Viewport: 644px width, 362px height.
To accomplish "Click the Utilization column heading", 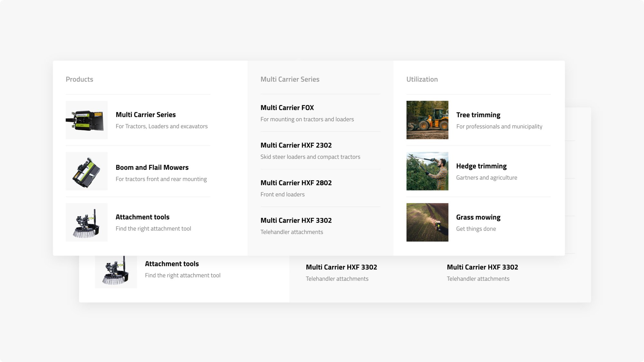I will click(x=422, y=79).
